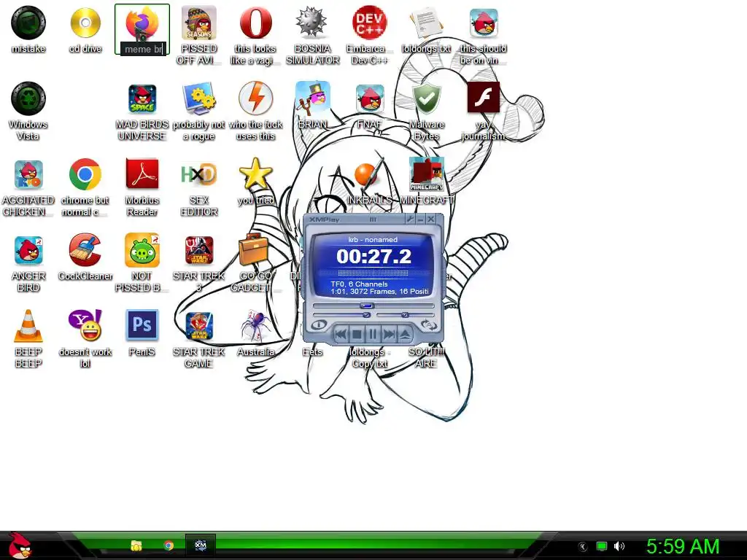Select the Australia spider solitaire icon
This screenshot has width=747, height=560.
[x=256, y=326]
